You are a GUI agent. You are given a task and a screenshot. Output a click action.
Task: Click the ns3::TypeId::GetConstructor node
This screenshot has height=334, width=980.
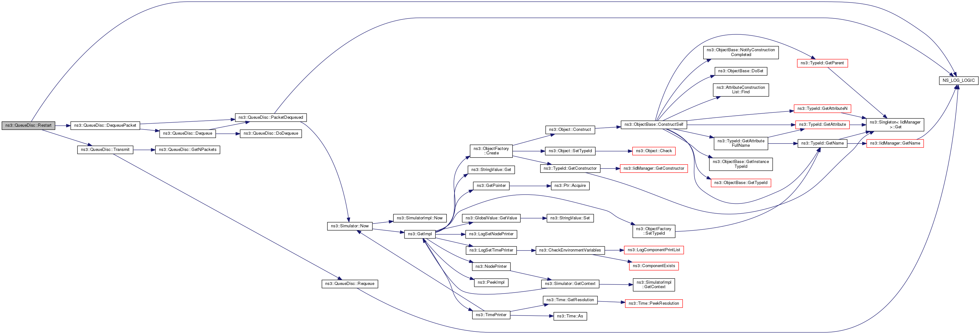[570, 168]
